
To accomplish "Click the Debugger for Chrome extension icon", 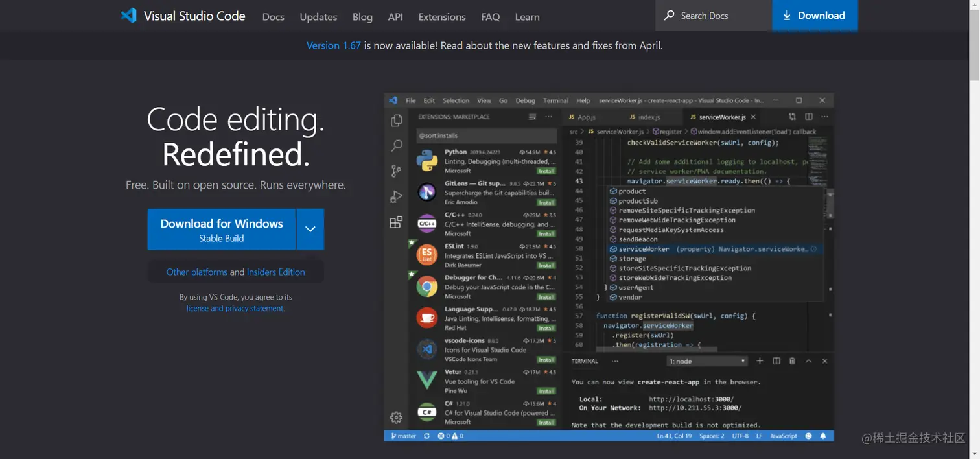I will [x=426, y=286].
